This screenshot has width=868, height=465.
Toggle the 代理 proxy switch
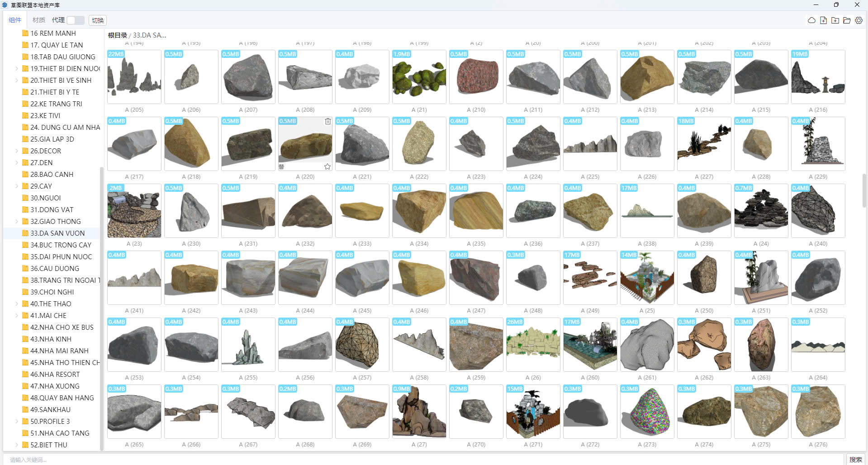click(75, 20)
